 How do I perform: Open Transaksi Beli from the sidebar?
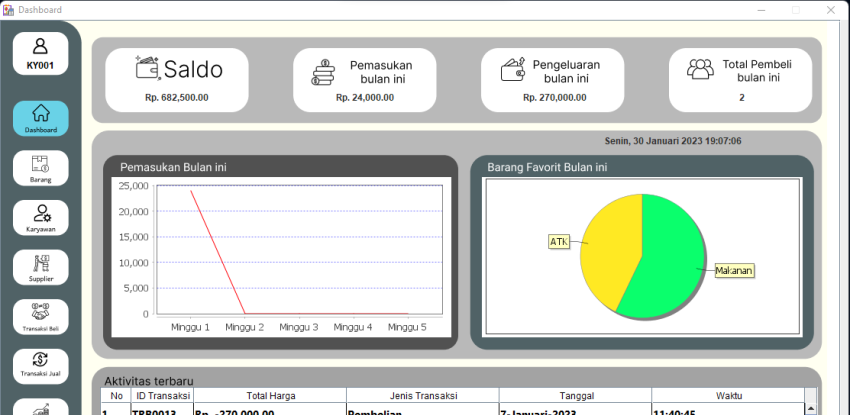[40, 316]
